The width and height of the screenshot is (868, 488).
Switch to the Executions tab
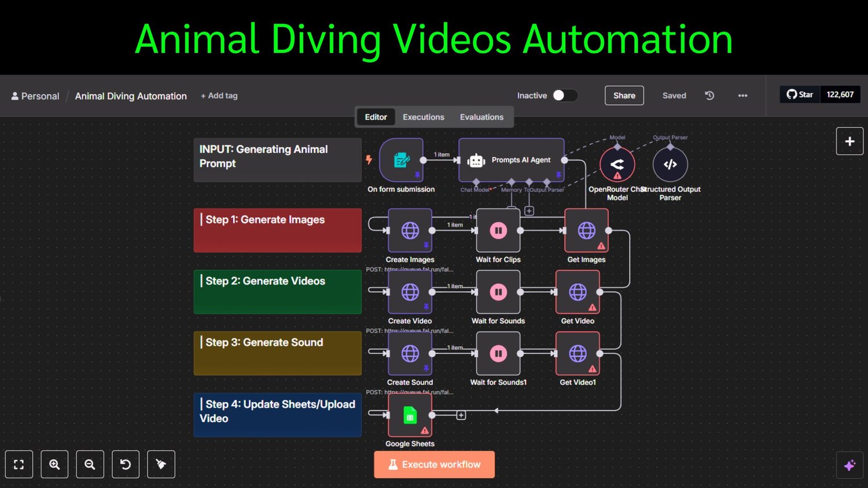pos(424,117)
